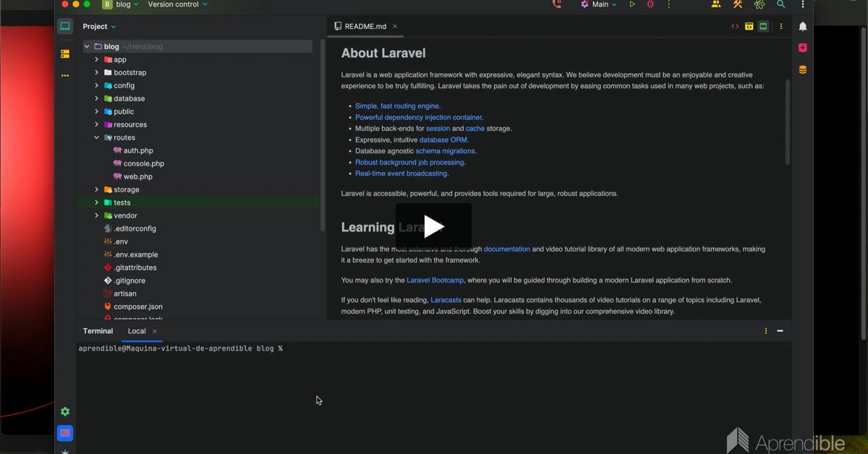The width and height of the screenshot is (868, 454).
Task: Expand the public folder
Action: [x=96, y=111]
